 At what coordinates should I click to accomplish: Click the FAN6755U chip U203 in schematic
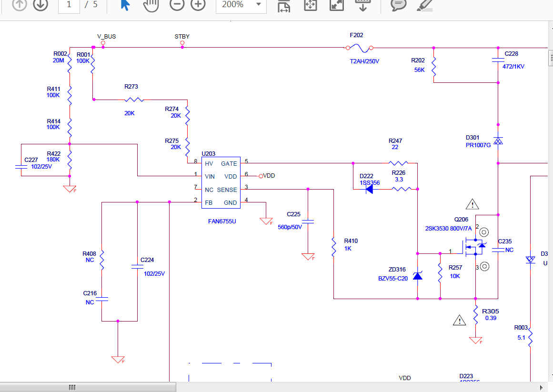pos(221,183)
